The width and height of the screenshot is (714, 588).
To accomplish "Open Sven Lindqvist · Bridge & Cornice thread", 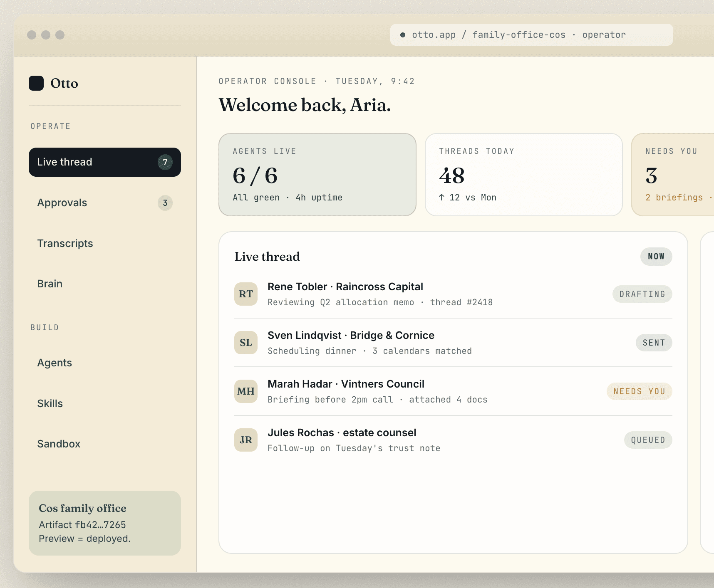I will [x=453, y=343].
